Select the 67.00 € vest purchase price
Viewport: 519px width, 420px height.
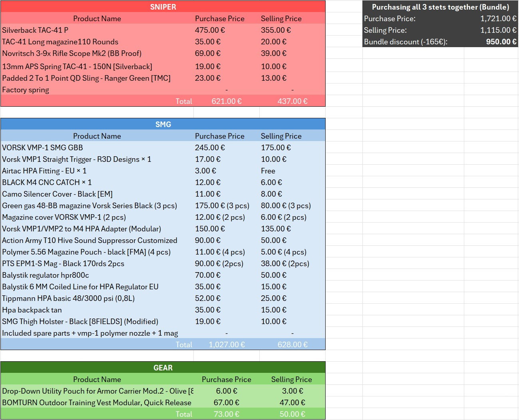(227, 402)
